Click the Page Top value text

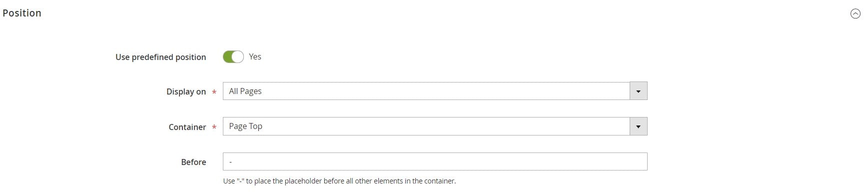[245, 126]
